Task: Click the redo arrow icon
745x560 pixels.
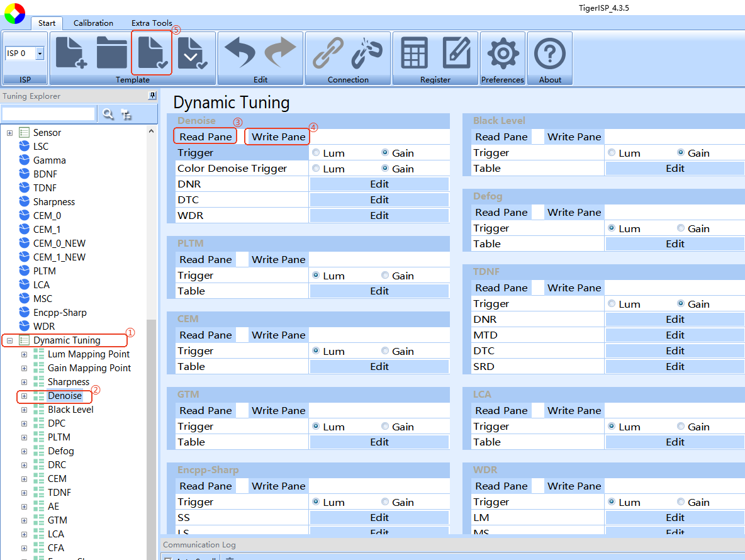Action: (x=281, y=53)
